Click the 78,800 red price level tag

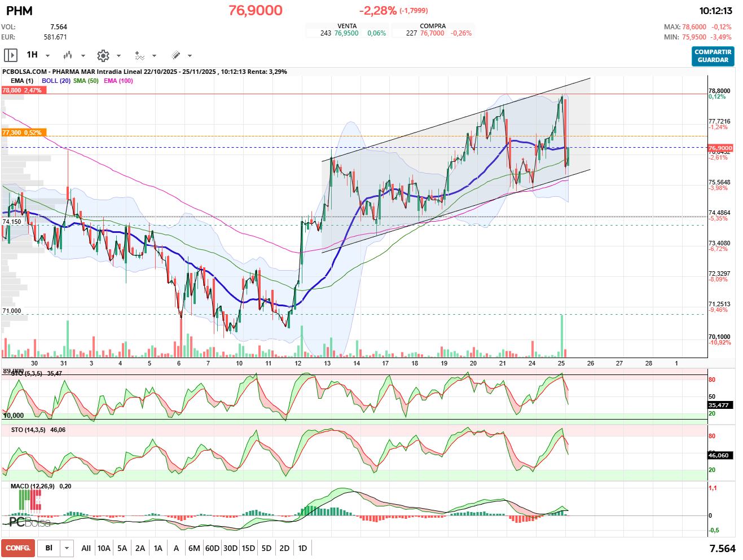[x=22, y=90]
